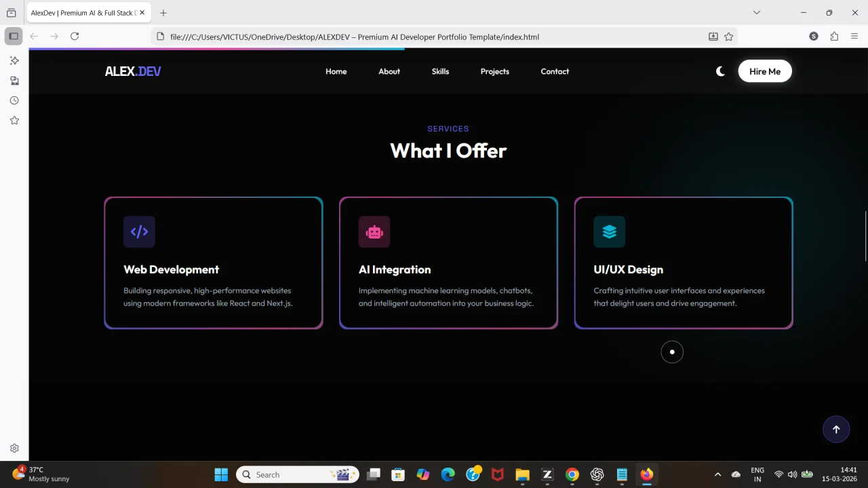Viewport: 868px width, 488px height.
Task: Reload the current page
Action: click(75, 36)
